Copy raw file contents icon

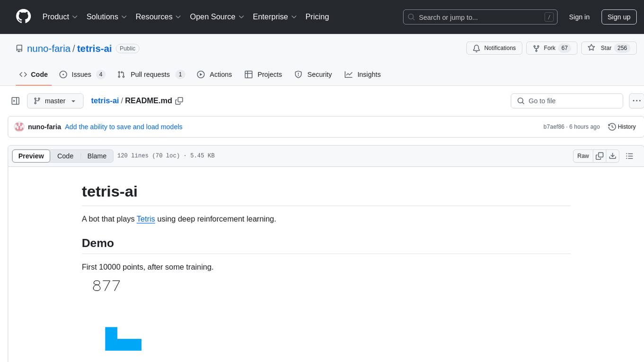pyautogui.click(x=599, y=156)
